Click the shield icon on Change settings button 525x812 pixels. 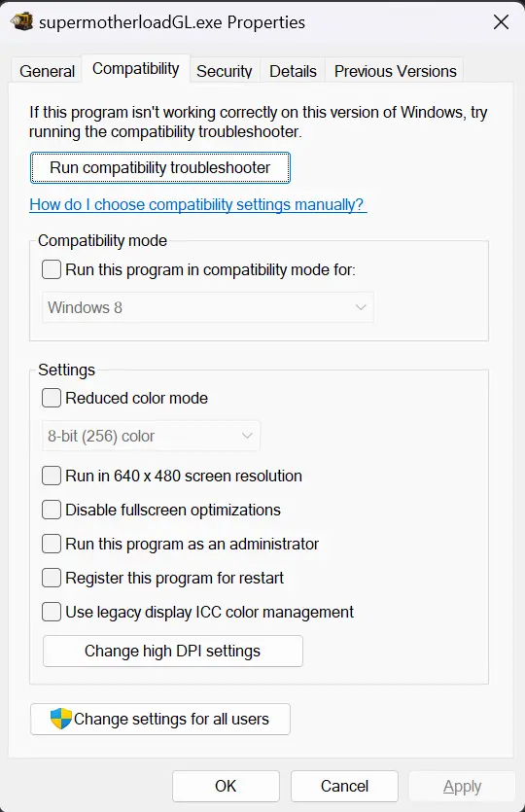click(x=60, y=719)
